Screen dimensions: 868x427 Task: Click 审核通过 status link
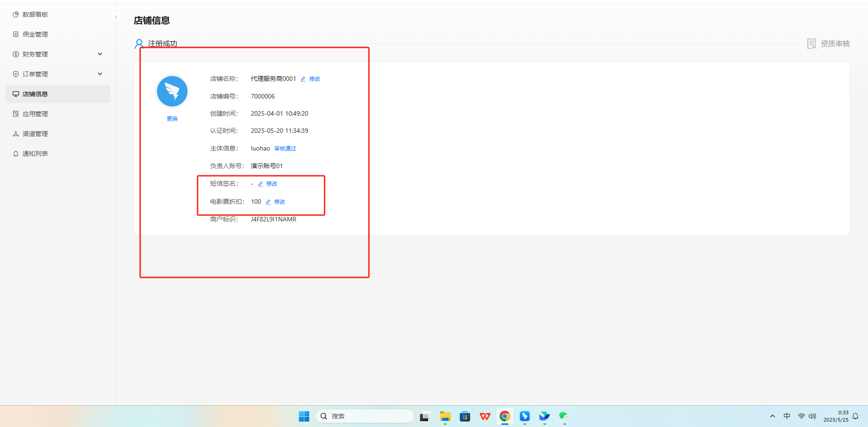(x=285, y=149)
